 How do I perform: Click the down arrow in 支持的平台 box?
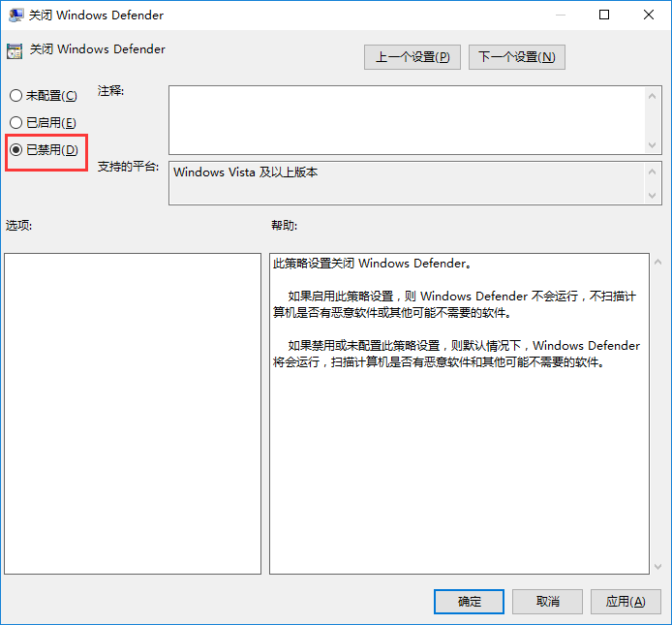pos(653,195)
